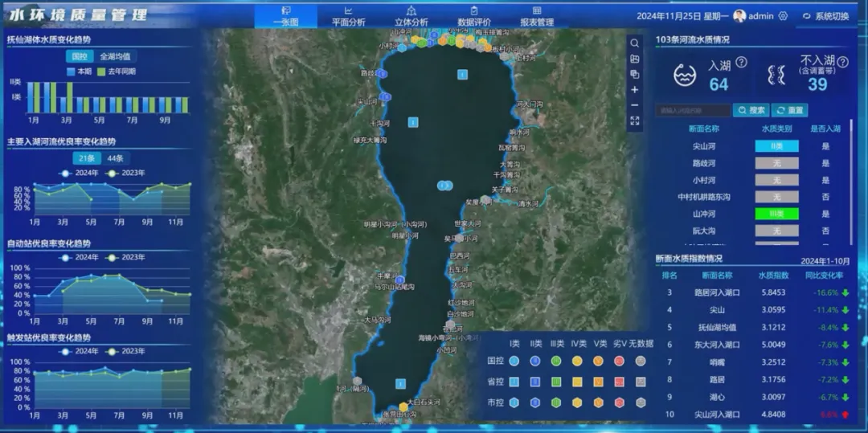The height and width of the screenshot is (433, 868).
Task: Click the red up arrow in 尖山河入湖口 row
Action: (x=845, y=415)
